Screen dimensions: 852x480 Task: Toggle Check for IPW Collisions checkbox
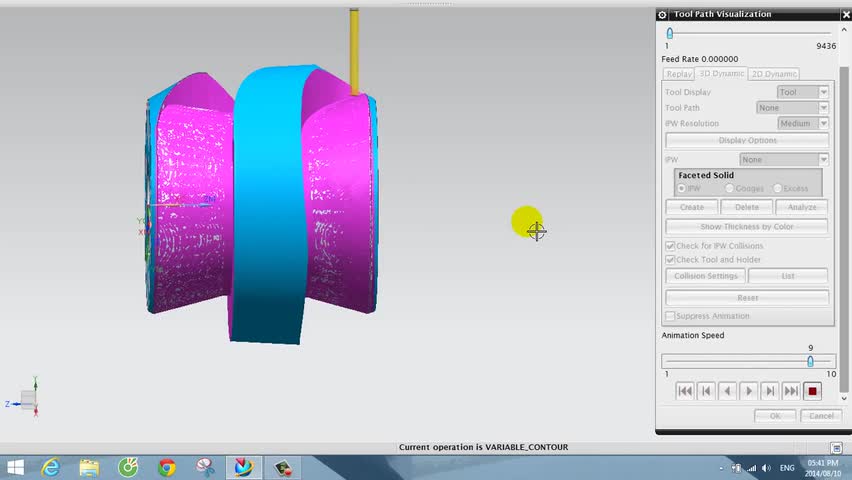(670, 246)
